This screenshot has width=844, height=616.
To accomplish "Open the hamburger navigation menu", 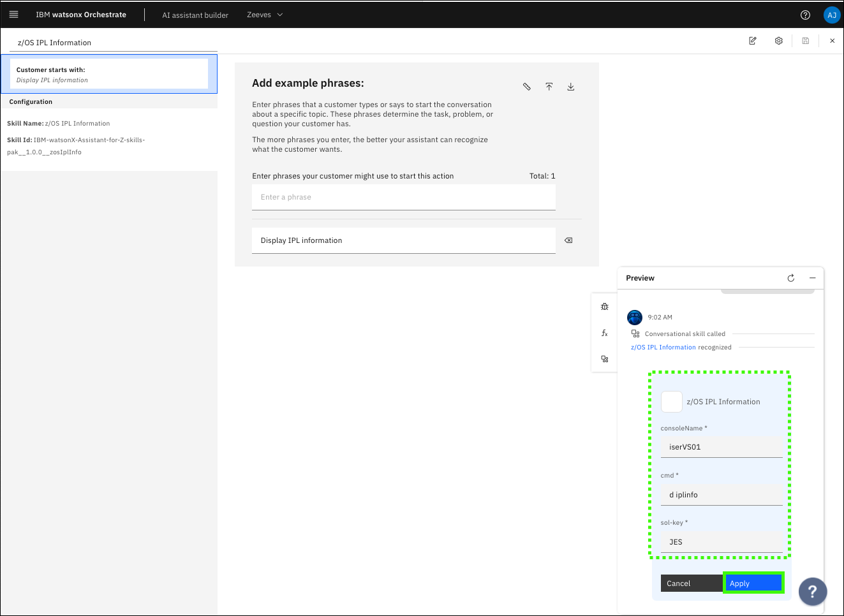I will click(x=13, y=15).
